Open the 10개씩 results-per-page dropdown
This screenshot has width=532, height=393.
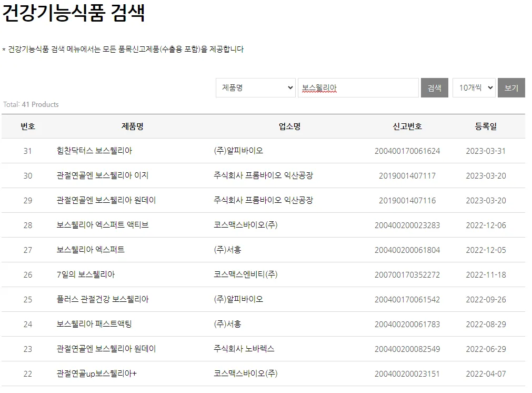(473, 87)
